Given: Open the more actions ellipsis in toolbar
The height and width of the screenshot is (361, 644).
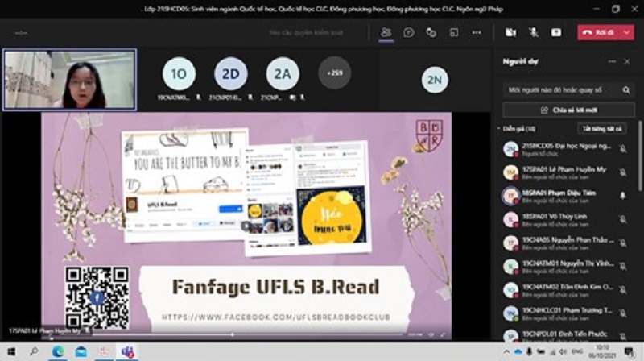Looking at the screenshot, I should pyautogui.click(x=477, y=32).
